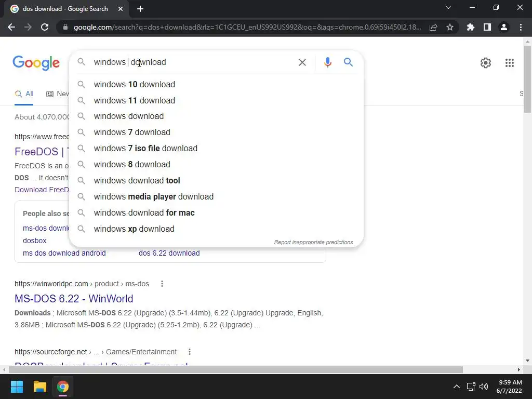Share this page via the share icon
This screenshot has height=399, width=532.
[x=433, y=27]
